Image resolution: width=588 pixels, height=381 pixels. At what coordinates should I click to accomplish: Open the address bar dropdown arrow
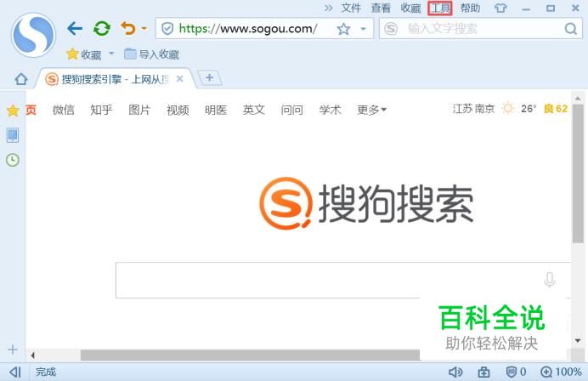363,29
